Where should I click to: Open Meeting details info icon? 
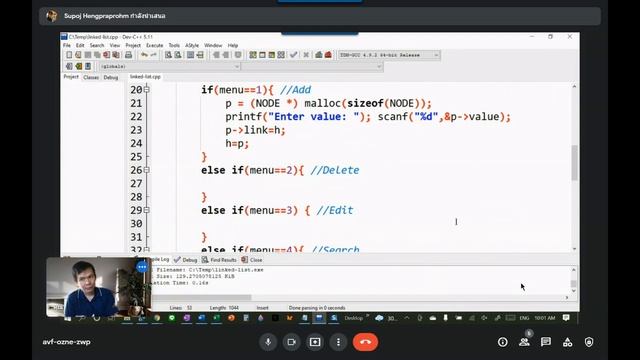pos(503,342)
